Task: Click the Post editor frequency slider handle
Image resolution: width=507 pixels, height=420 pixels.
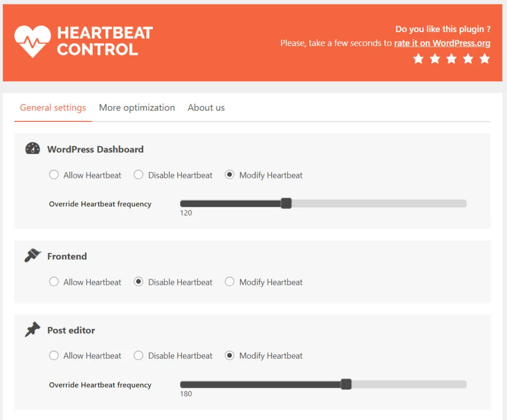Action: (347, 384)
